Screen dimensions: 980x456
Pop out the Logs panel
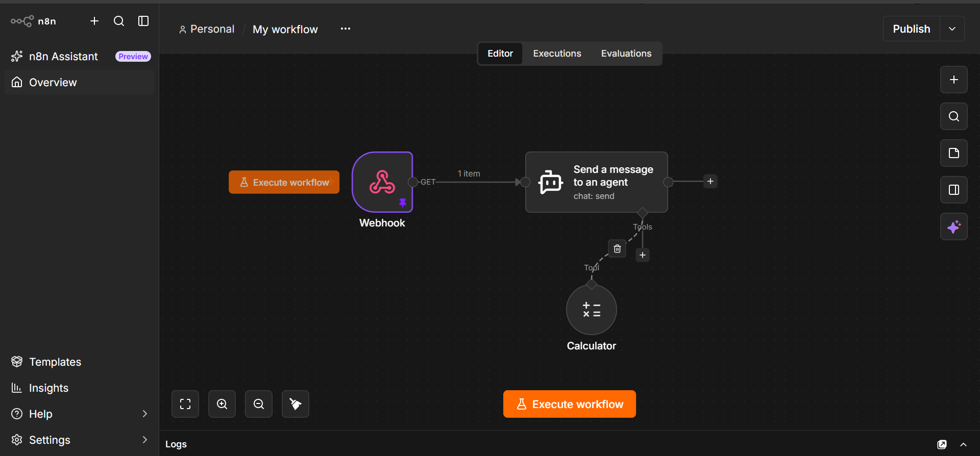click(942, 444)
